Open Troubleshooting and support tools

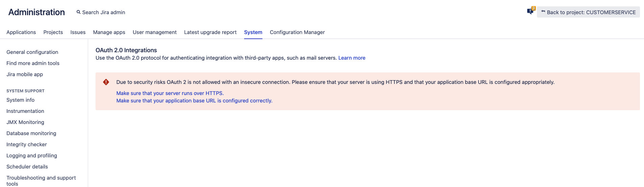pyautogui.click(x=41, y=181)
